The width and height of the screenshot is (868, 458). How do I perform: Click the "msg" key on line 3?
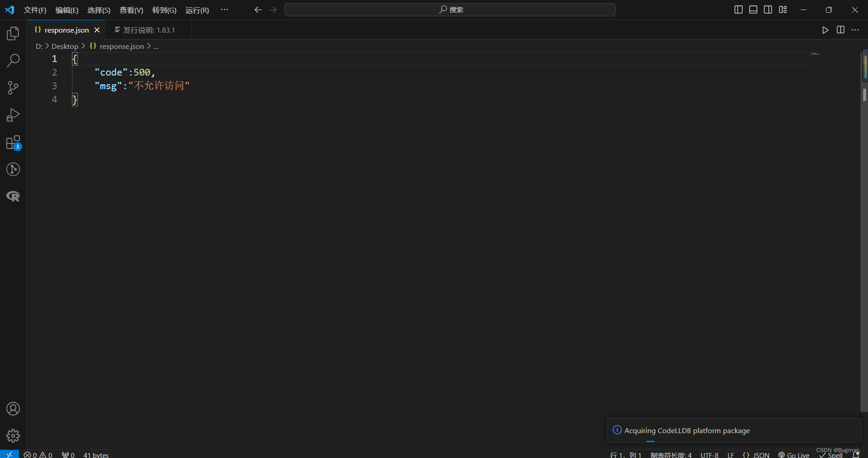(109, 86)
